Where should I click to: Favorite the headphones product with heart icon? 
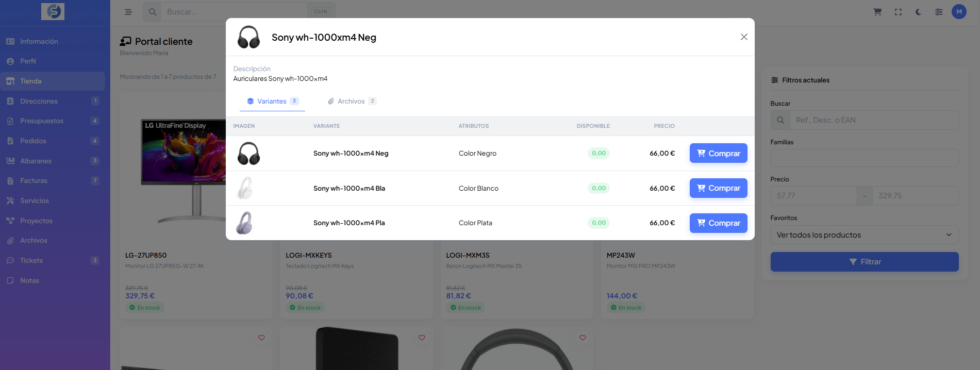coord(583,338)
